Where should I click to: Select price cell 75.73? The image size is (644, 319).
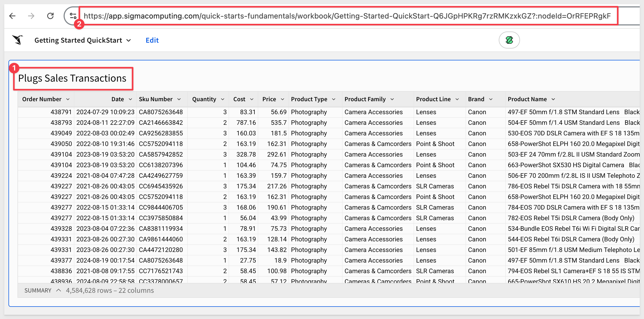[x=279, y=229]
